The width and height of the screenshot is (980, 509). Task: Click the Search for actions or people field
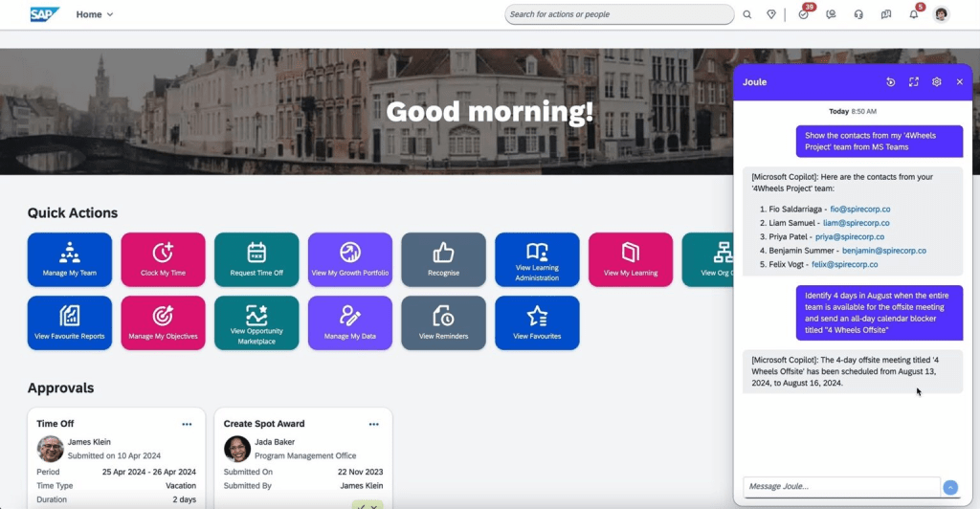(618, 14)
